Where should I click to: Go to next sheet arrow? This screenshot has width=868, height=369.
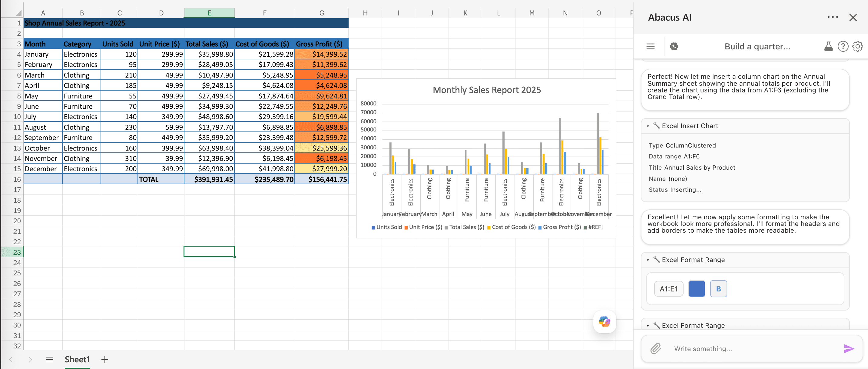[30, 360]
